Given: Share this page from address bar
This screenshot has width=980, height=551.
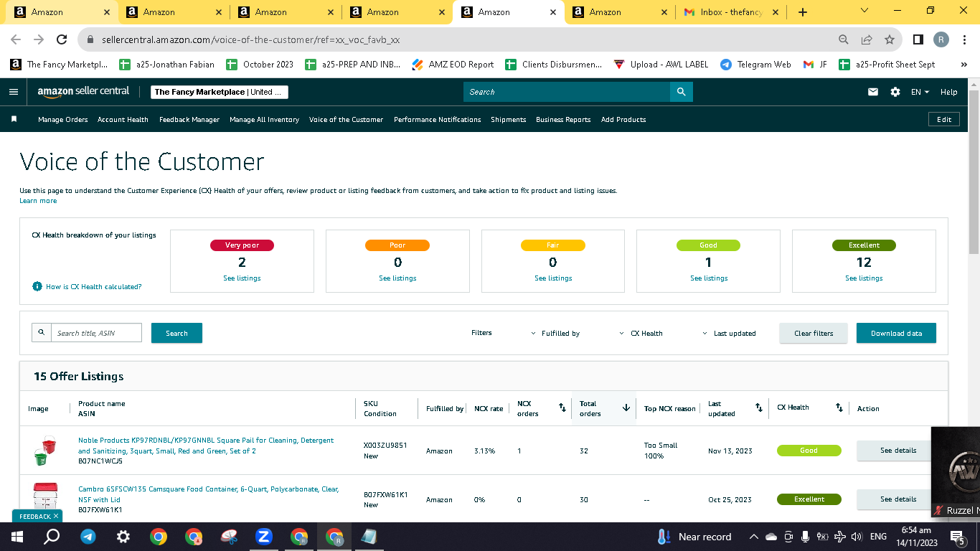Looking at the screenshot, I should [x=867, y=39].
